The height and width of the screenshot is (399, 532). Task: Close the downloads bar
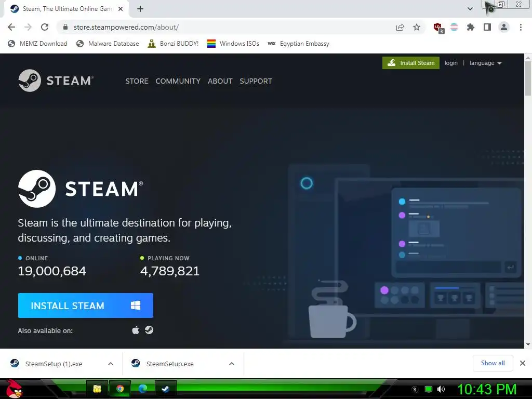(x=523, y=363)
